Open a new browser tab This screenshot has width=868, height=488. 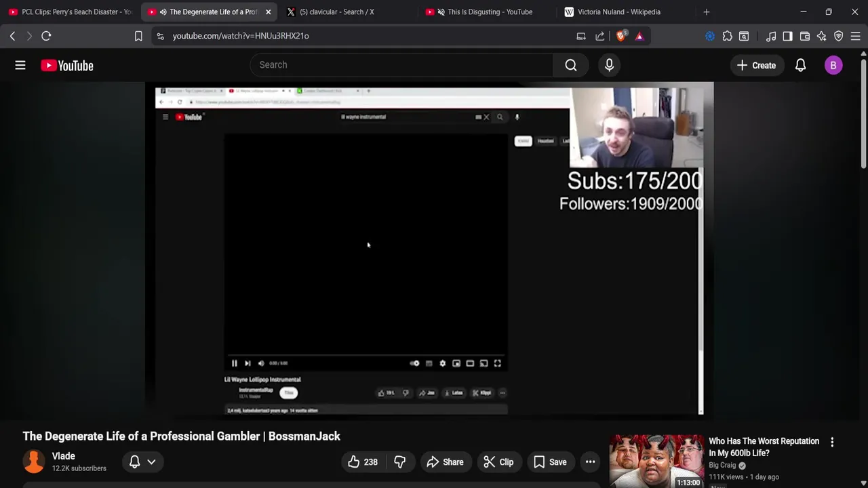[x=707, y=12]
